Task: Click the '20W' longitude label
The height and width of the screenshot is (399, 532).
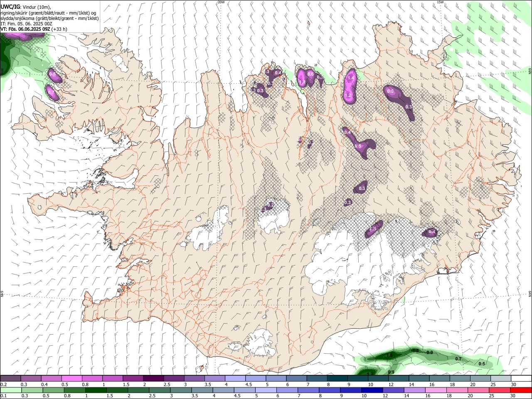Action: coord(221,2)
